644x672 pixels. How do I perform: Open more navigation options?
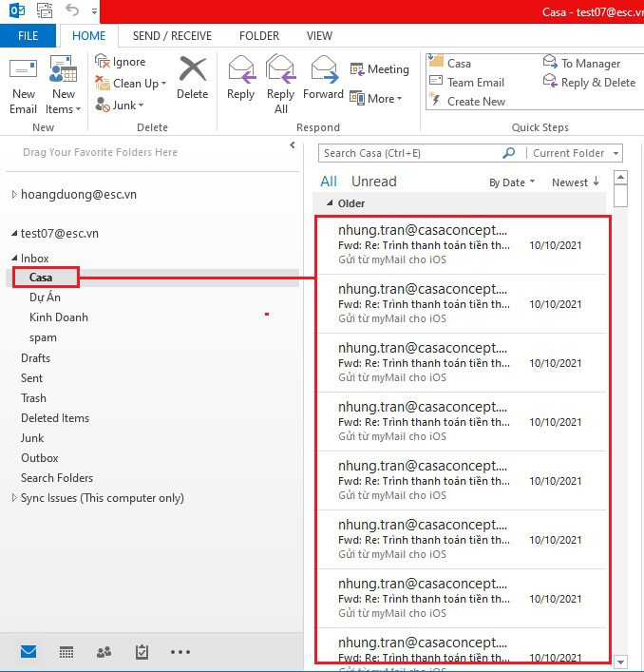click(180, 652)
